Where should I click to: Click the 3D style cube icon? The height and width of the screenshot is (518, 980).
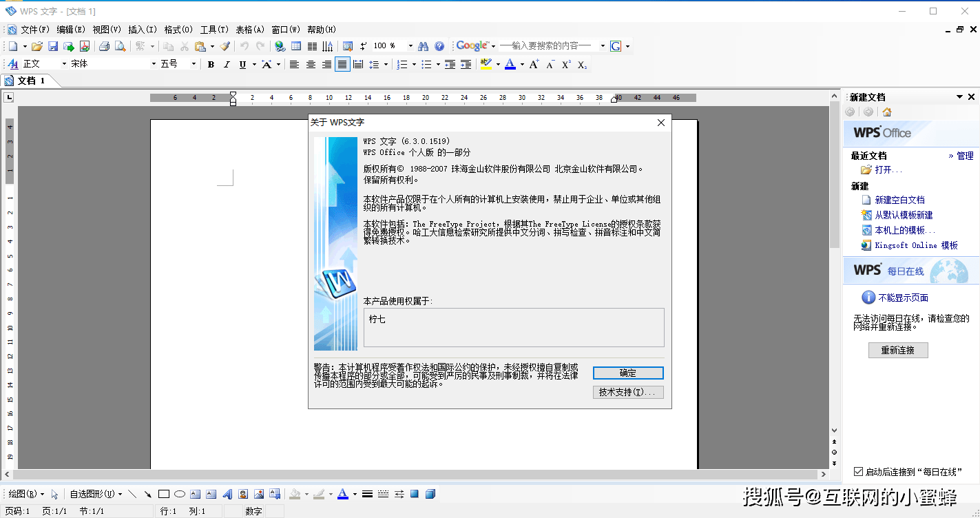click(430, 494)
